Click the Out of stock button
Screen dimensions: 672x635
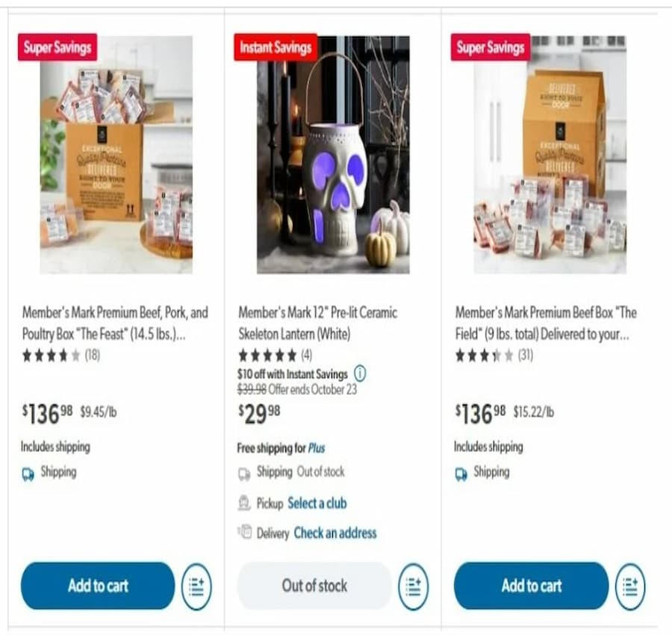pos(314,586)
